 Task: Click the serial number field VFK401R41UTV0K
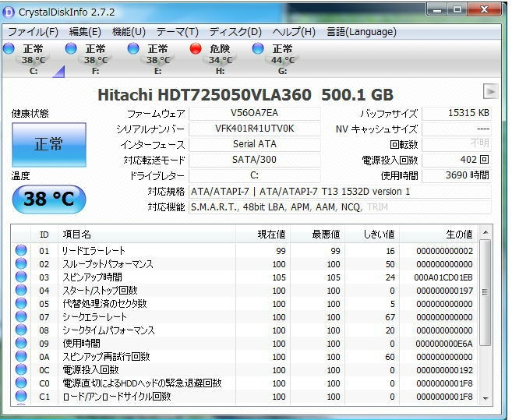tap(254, 129)
